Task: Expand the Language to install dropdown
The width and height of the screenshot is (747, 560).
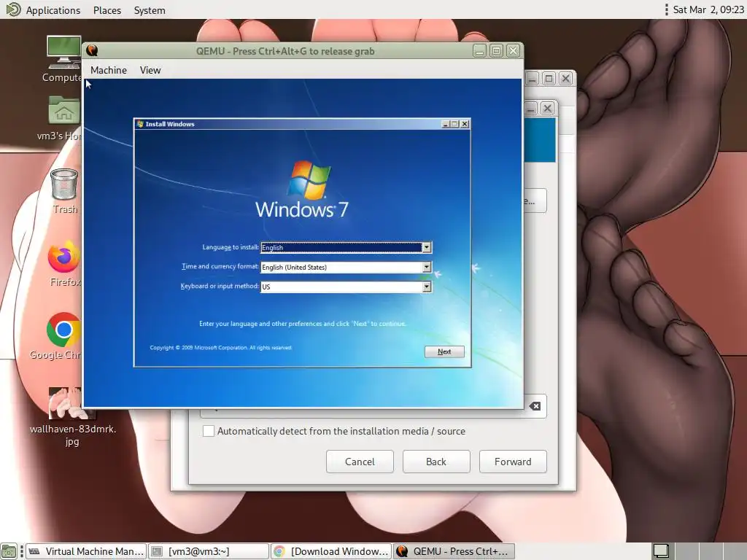Action: (x=426, y=247)
